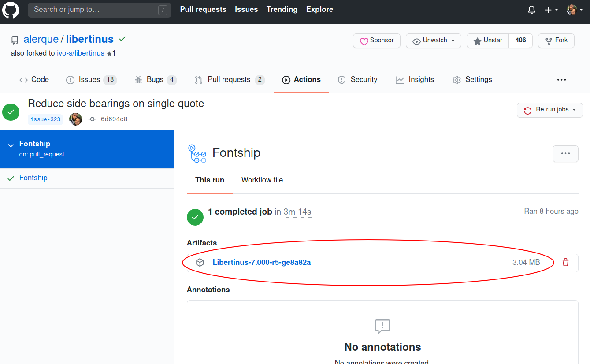This screenshot has height=364, width=590.
Task: Click the Fork branch icon
Action: 549,41
